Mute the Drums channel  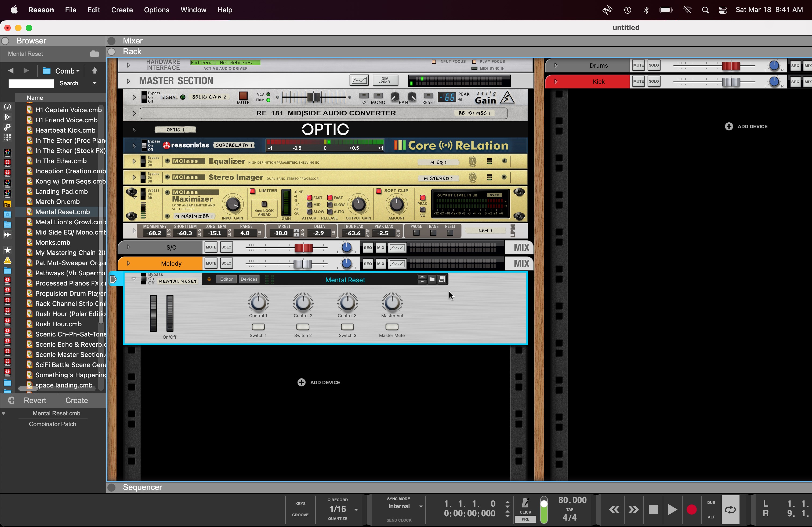coord(638,65)
